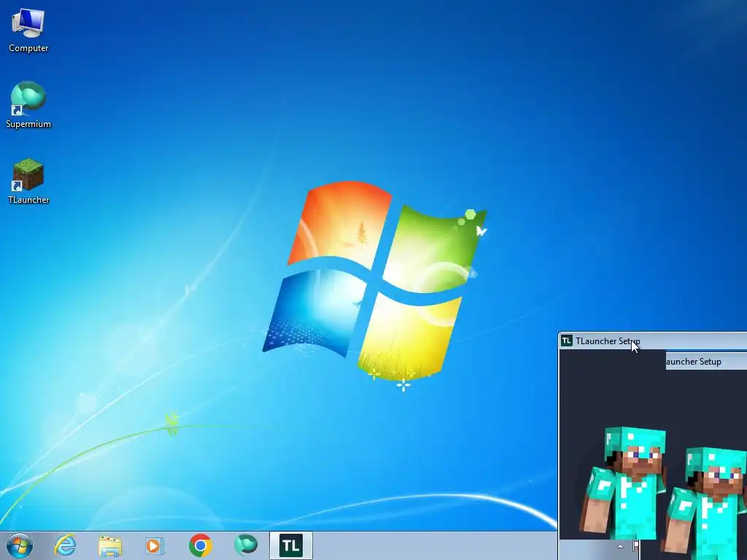The height and width of the screenshot is (560, 747).
Task: Open the Windows Start menu
Action: coord(20,545)
